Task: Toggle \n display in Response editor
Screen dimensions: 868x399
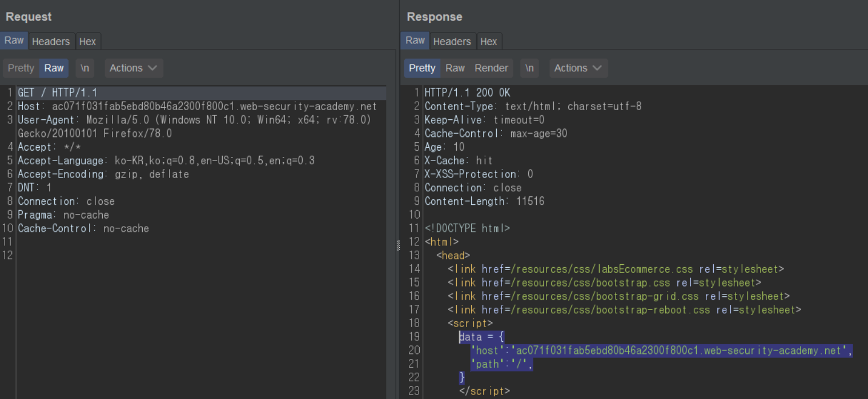Action: [529, 68]
